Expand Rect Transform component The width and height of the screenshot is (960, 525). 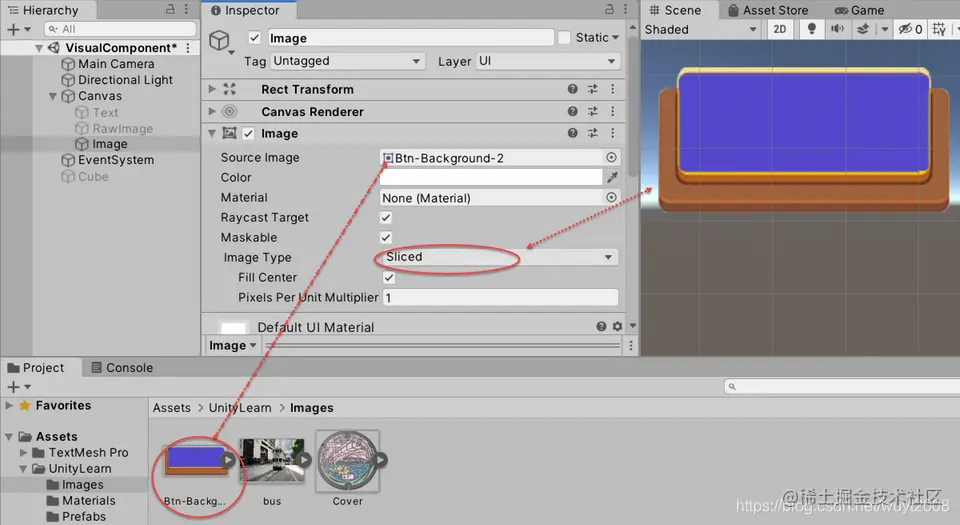(x=212, y=89)
